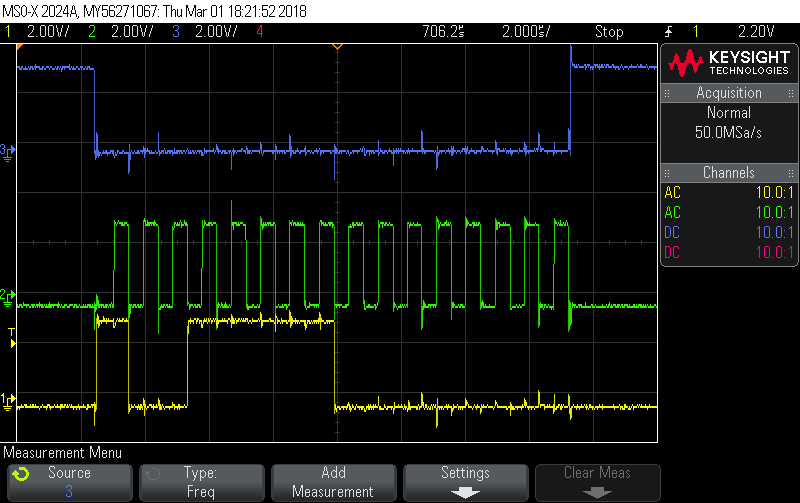Screen dimensions: 800x503
Task: Open the Acquisition panel header
Action: [728, 93]
